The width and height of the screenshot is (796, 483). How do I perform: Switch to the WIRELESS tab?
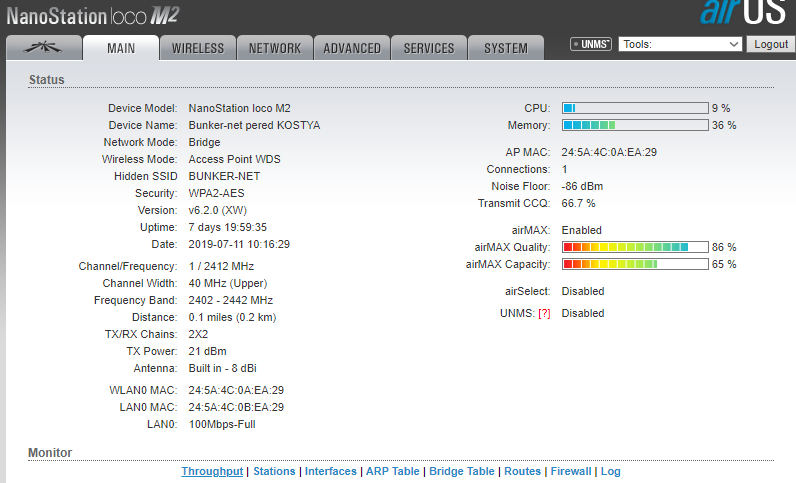pyautogui.click(x=198, y=48)
